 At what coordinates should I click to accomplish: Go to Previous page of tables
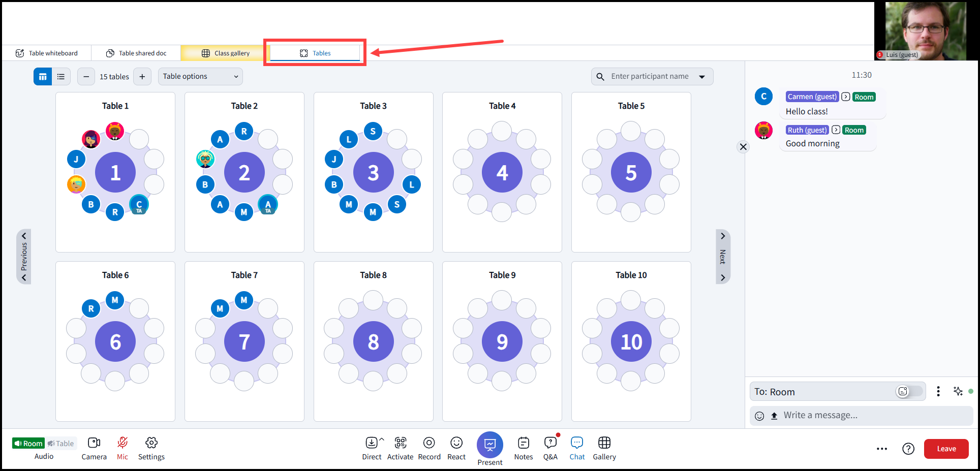pyautogui.click(x=24, y=257)
